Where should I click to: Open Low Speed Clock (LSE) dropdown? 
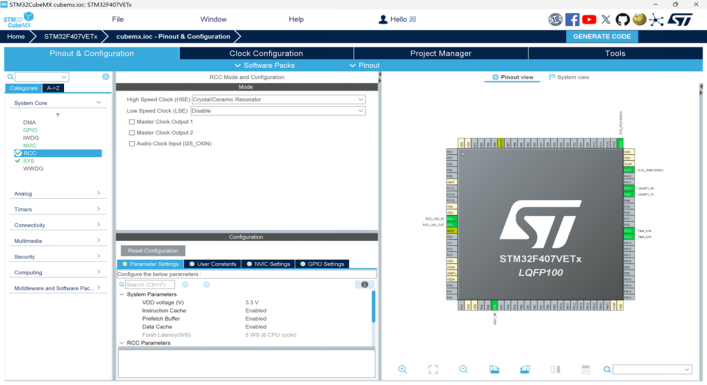click(x=278, y=110)
